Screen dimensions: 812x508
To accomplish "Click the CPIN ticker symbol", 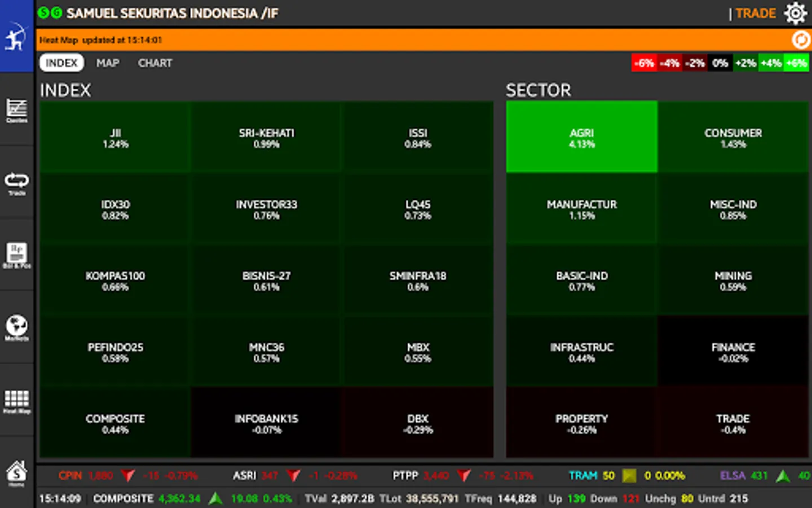I will (70, 475).
